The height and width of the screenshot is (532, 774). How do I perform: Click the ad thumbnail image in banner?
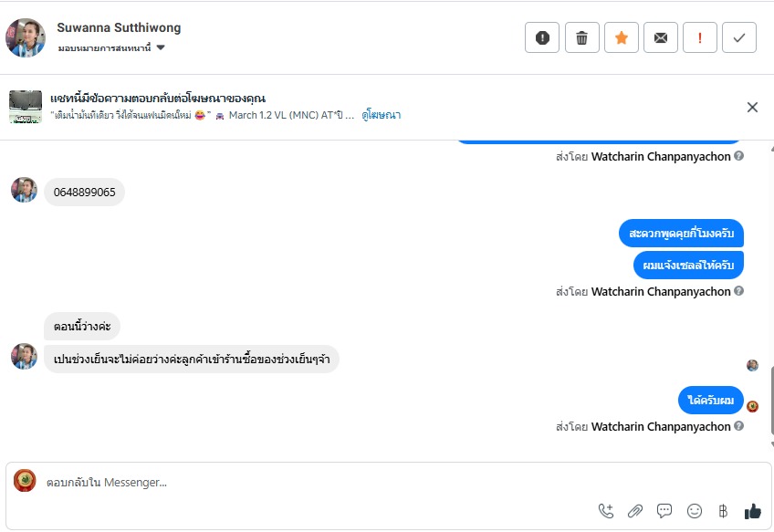click(26, 107)
